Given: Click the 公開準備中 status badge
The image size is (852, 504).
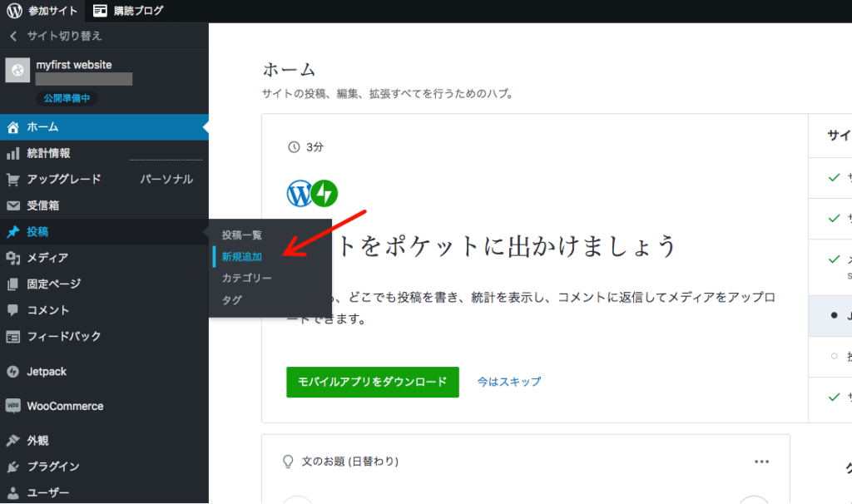Looking at the screenshot, I should pyautogui.click(x=66, y=98).
